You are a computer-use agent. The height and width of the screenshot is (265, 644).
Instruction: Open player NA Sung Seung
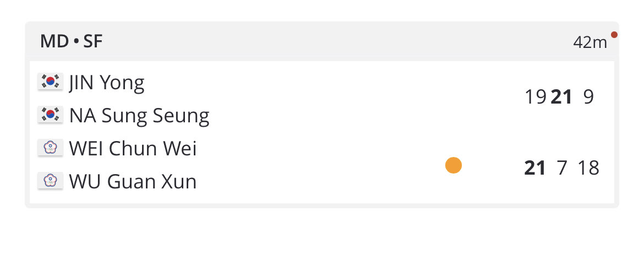[139, 116]
